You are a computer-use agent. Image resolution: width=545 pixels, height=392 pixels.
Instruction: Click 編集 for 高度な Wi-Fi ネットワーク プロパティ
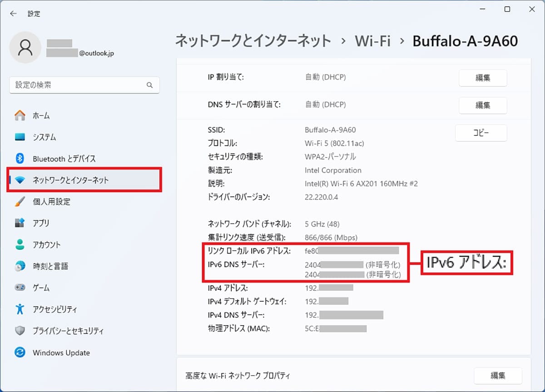(x=498, y=376)
